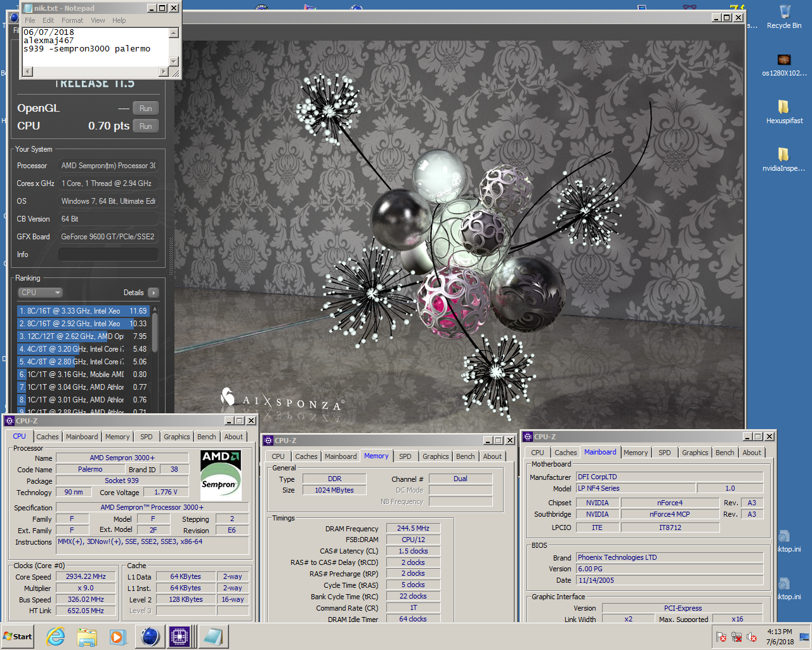Open the Bench tab in CPU-Z Mainboard window

[724, 453]
